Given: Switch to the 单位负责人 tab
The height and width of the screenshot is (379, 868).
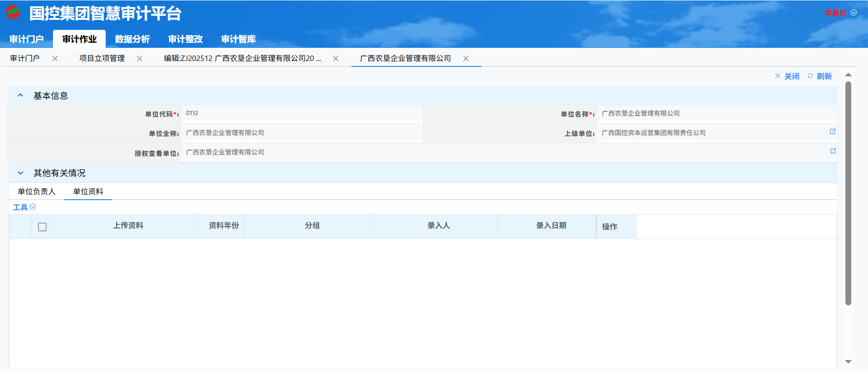Looking at the screenshot, I should pyautogui.click(x=37, y=192).
